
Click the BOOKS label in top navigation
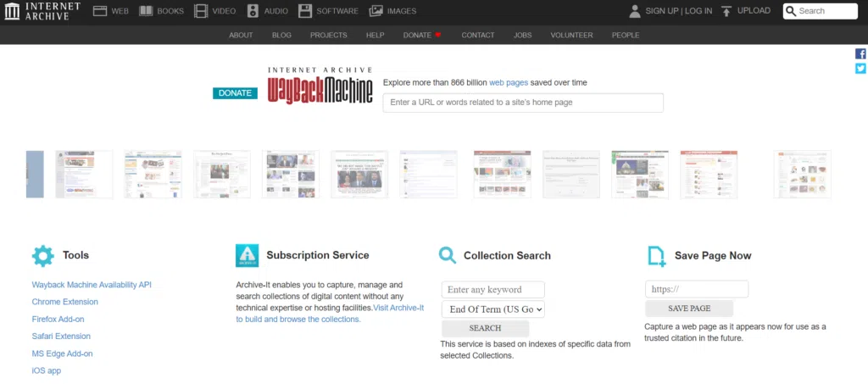[x=170, y=11]
